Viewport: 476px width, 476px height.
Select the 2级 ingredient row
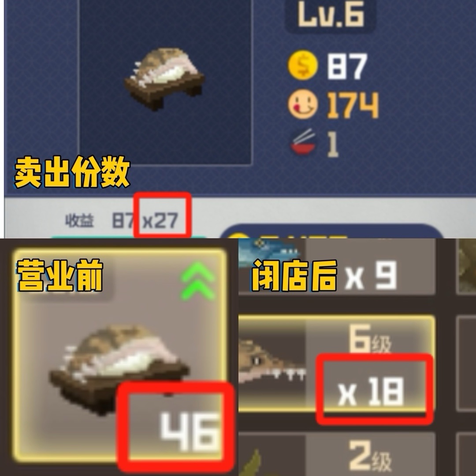pyautogui.click(x=336, y=455)
